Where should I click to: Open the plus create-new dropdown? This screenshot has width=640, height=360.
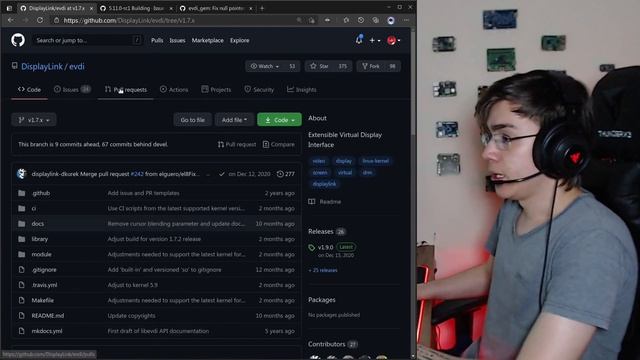tap(375, 40)
